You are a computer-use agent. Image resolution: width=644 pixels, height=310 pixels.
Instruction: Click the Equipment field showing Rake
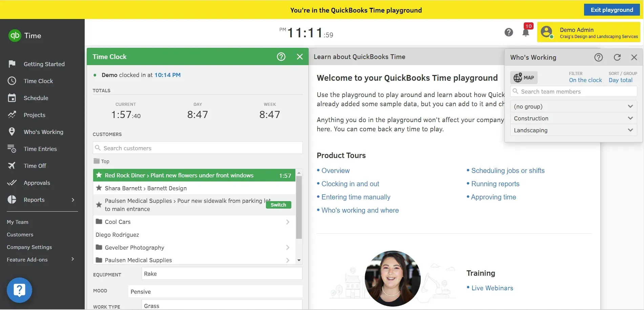222,273
